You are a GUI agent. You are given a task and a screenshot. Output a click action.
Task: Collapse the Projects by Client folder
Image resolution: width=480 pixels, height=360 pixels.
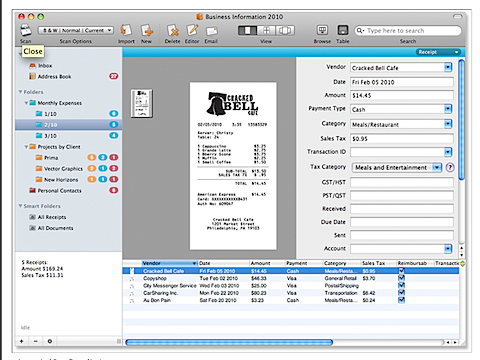26,147
